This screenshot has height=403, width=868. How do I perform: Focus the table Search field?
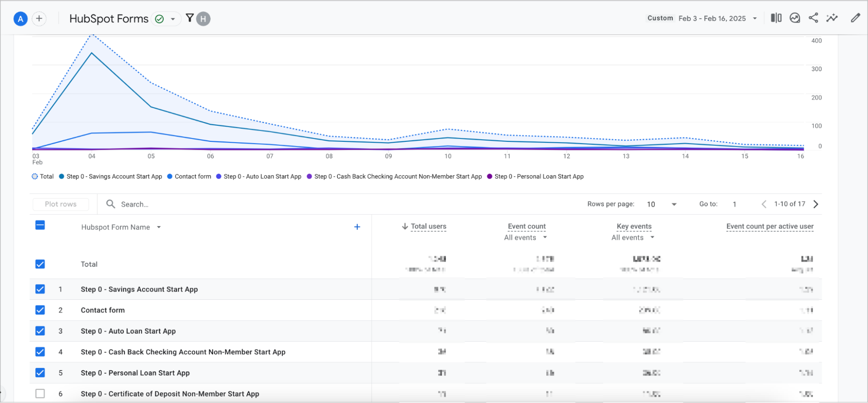pyautogui.click(x=135, y=204)
